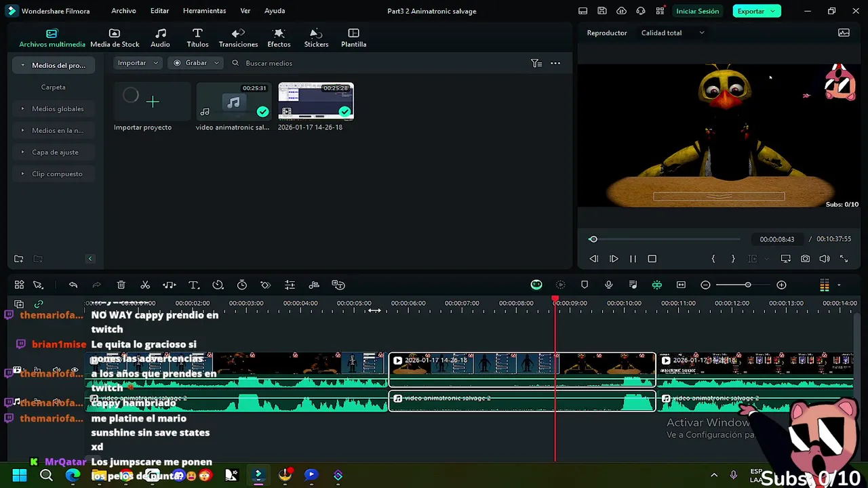Image resolution: width=868 pixels, height=488 pixels.
Task: Create a new folder in media panel
Action: (18, 259)
